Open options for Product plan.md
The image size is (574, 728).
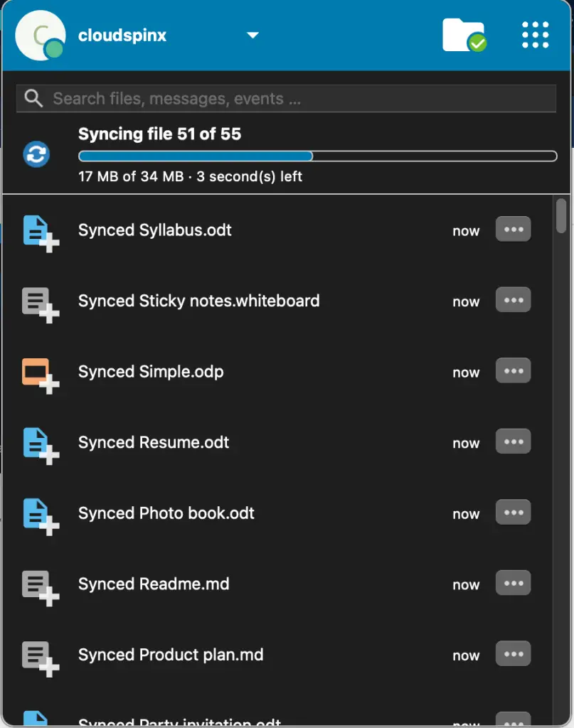point(513,653)
